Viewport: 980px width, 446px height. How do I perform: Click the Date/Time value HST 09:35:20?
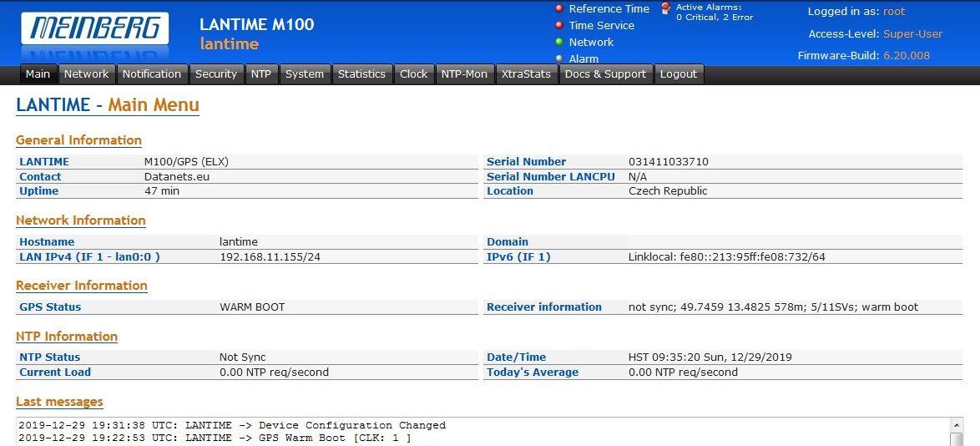pos(710,357)
